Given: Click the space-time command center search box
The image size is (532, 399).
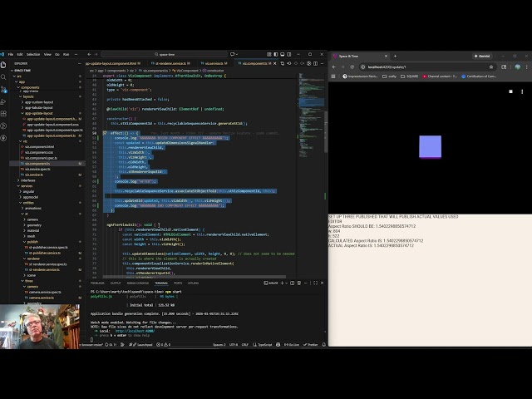Looking at the screenshot, I should [x=165, y=54].
